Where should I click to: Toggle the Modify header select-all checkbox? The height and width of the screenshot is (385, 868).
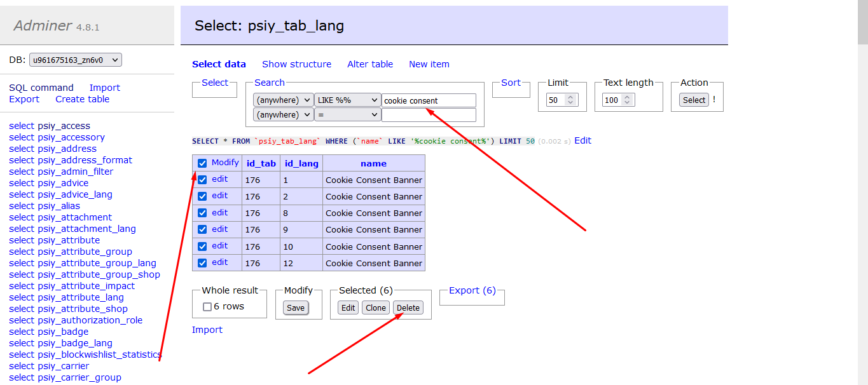pos(202,163)
